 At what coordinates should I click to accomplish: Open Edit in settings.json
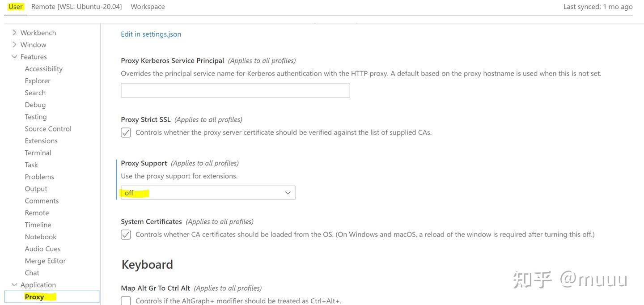pos(151,34)
